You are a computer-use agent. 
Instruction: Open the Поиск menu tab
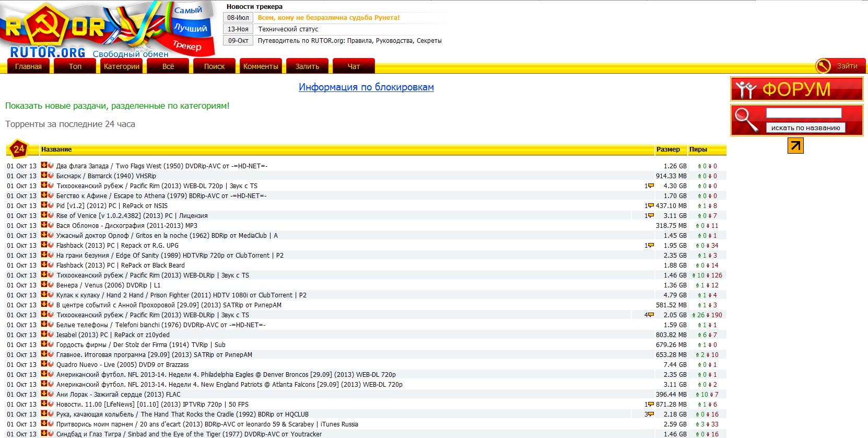[x=215, y=66]
